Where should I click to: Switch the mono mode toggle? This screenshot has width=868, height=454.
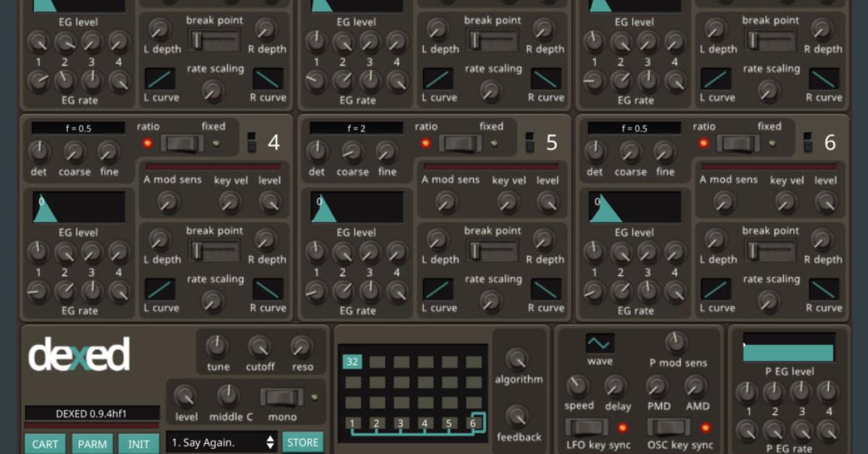282,397
